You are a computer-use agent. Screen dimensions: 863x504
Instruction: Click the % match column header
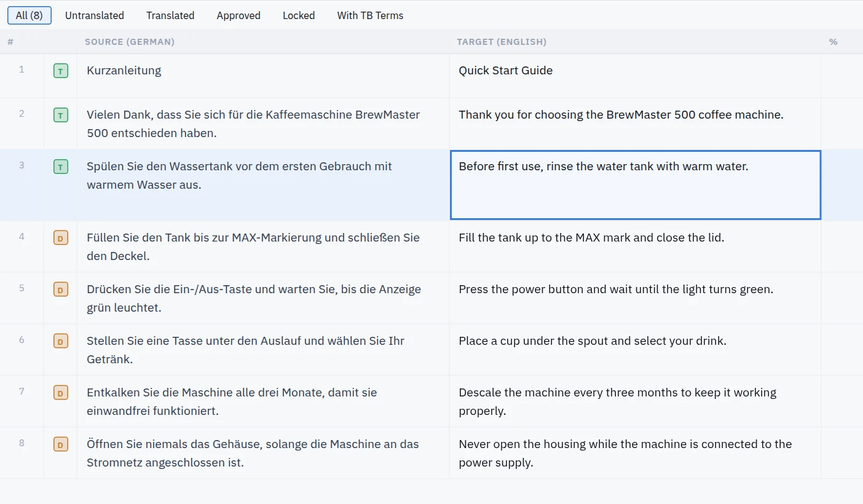pyautogui.click(x=833, y=42)
